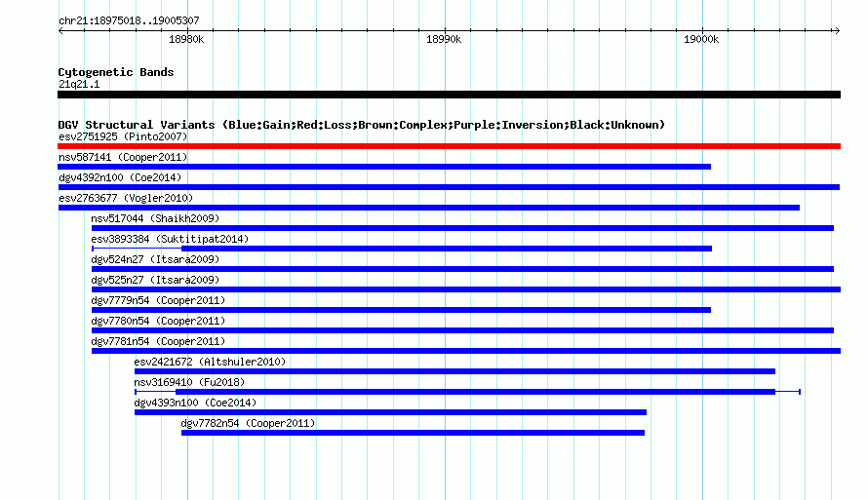Screen dimensions: 868x500
Task: Click the 18980k ruler tick label
Action: point(186,39)
